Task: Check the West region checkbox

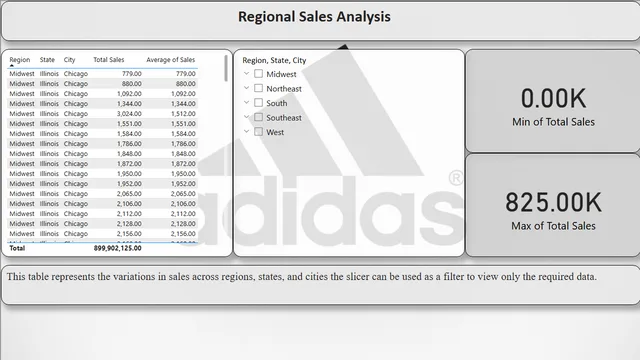Action: 258,131
